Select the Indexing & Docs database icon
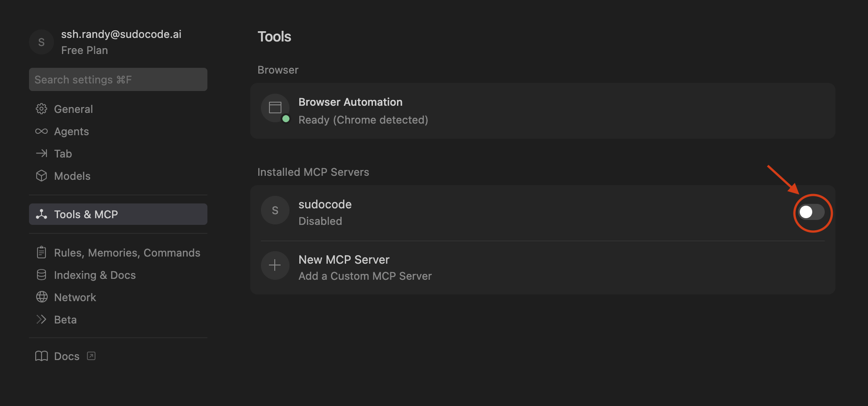This screenshot has height=406, width=868. (41, 275)
